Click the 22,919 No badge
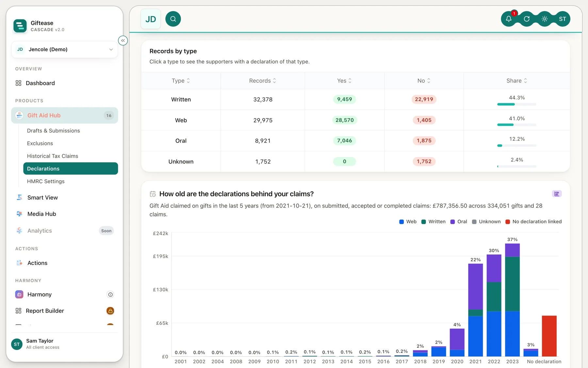 click(x=424, y=99)
